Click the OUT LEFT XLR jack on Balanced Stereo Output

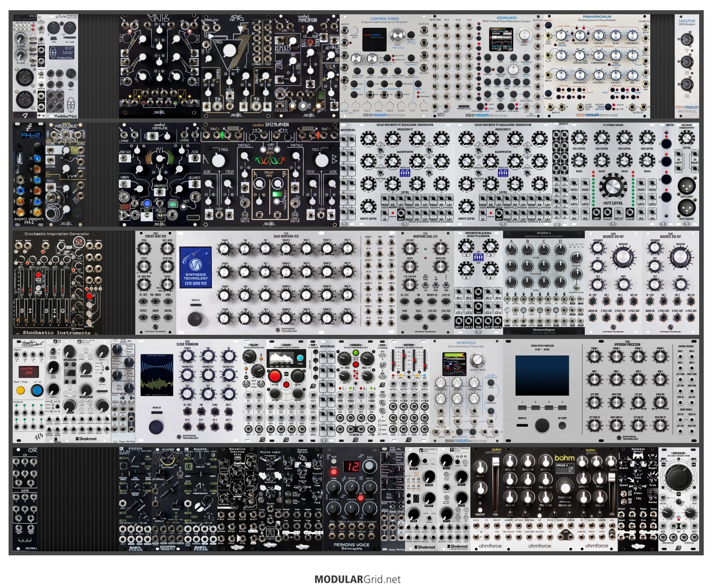click(687, 186)
